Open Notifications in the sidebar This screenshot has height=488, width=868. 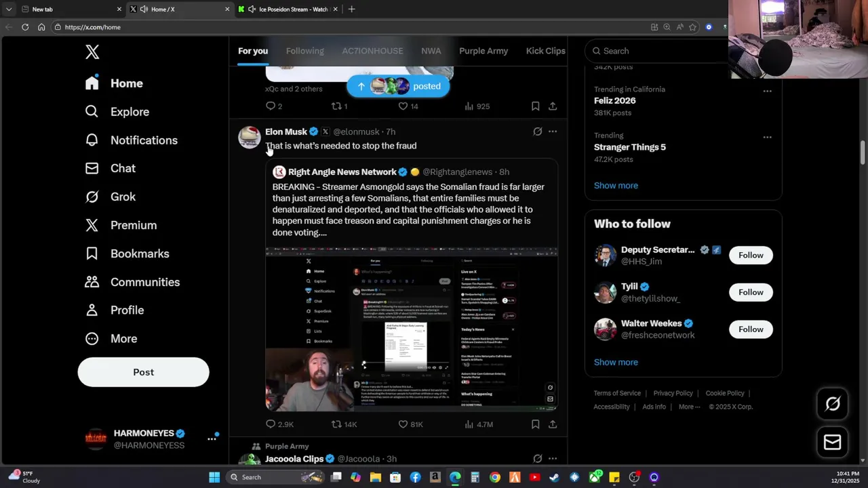point(131,140)
